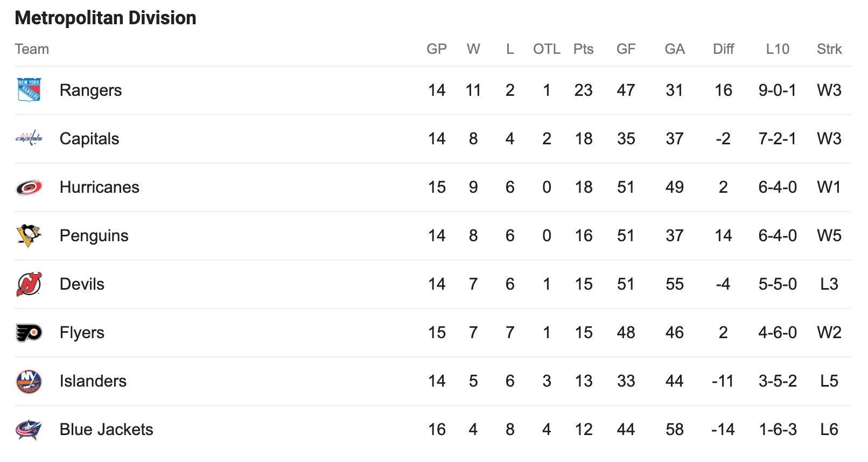The height and width of the screenshot is (462, 868).
Task: Open the Hurricanes team name link
Action: coord(99,187)
